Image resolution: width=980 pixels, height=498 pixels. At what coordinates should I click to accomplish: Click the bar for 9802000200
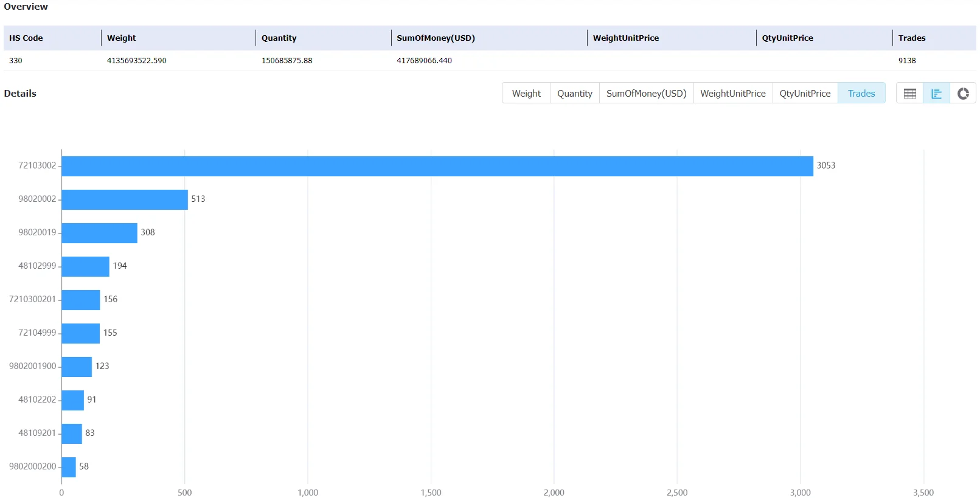(x=69, y=467)
